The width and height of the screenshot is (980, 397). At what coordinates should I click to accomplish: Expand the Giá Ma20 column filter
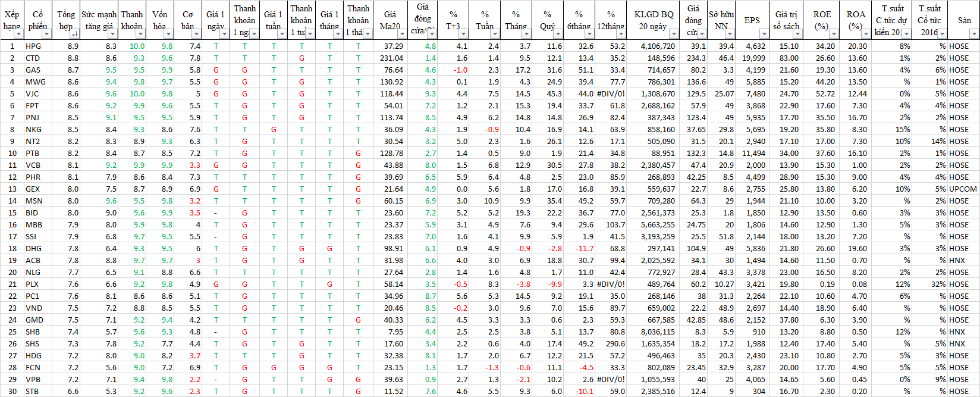[x=401, y=34]
